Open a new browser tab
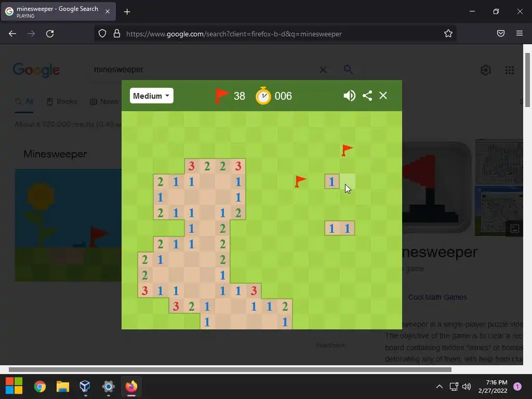Viewport: 532px width, 399px height. point(127,12)
